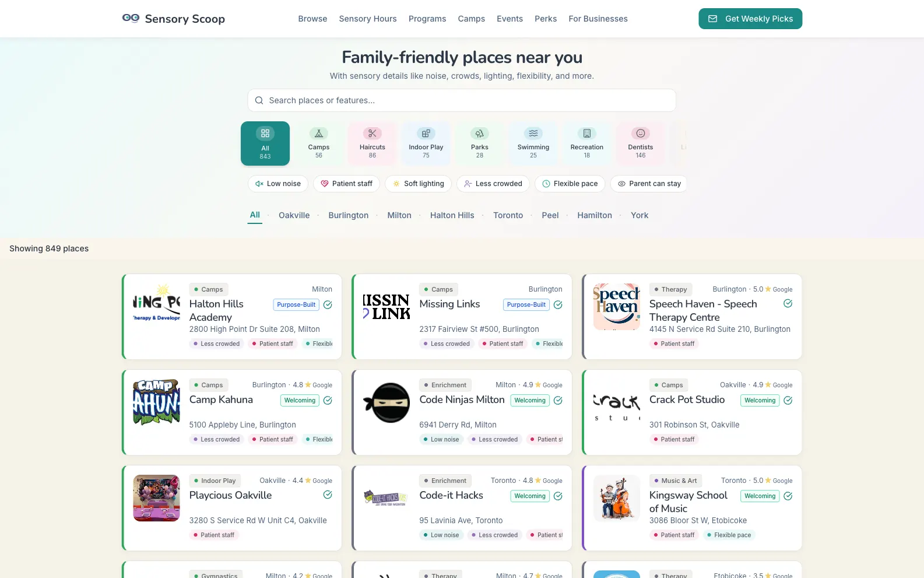Select the Hamilton location tab
Image resolution: width=924 pixels, height=578 pixels.
click(595, 215)
